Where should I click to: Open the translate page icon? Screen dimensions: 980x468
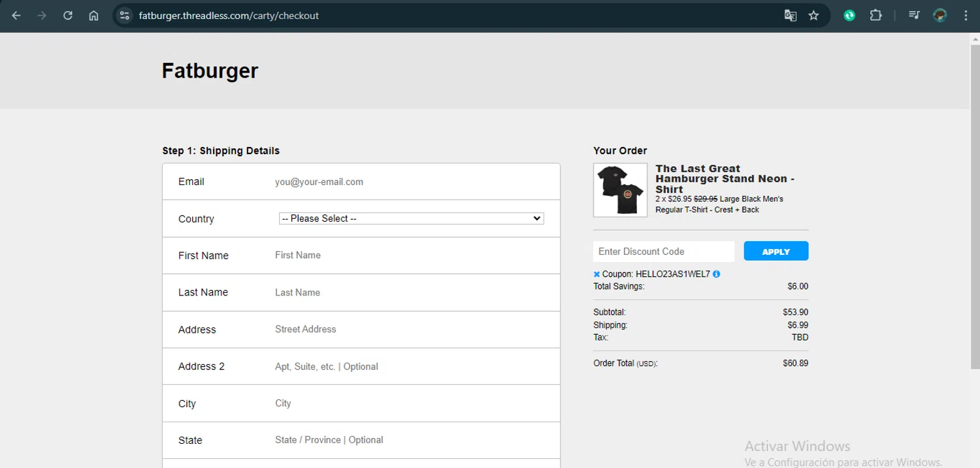(791, 16)
